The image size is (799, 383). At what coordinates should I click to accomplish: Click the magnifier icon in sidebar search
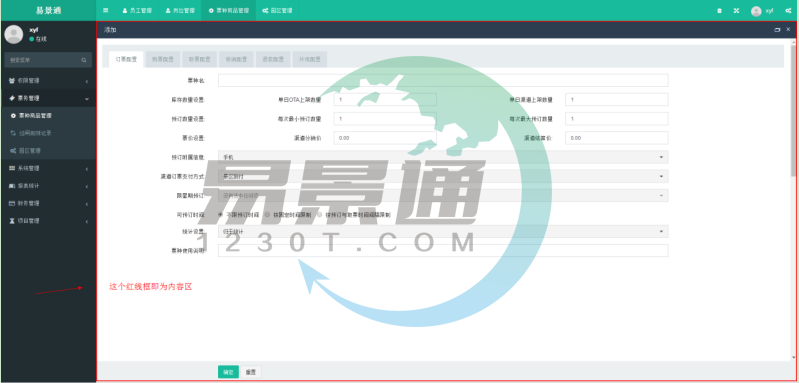point(84,60)
